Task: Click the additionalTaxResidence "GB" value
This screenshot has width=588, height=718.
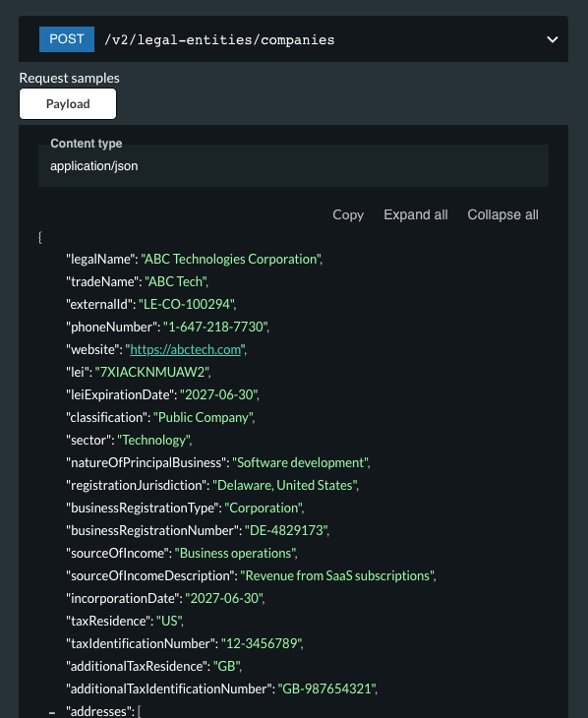Action: pos(227,666)
